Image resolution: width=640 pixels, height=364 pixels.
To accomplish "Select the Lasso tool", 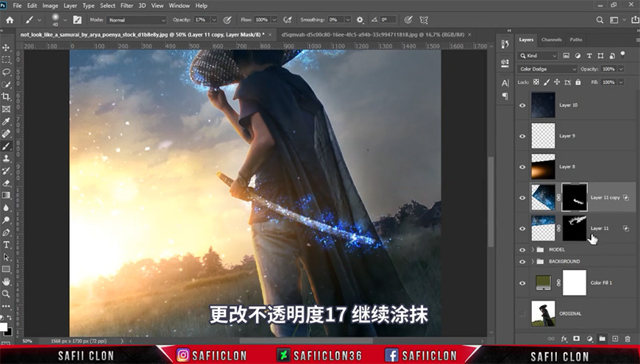I will (x=6, y=72).
